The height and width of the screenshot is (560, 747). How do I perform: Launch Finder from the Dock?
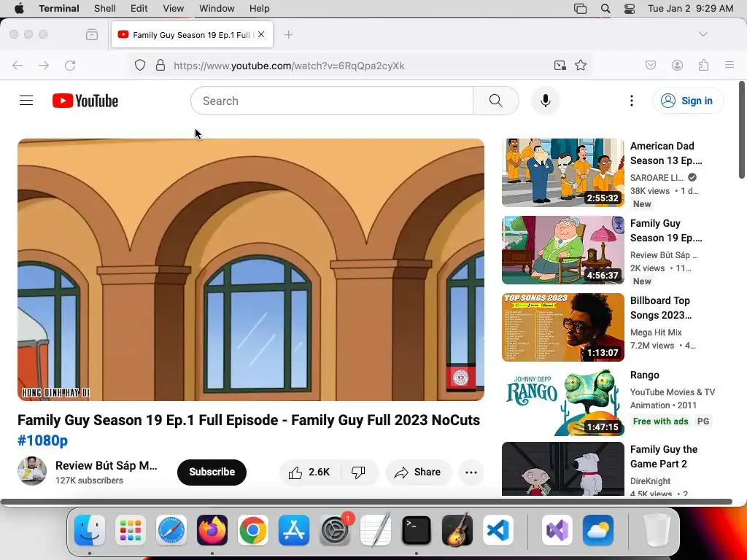[90, 531]
